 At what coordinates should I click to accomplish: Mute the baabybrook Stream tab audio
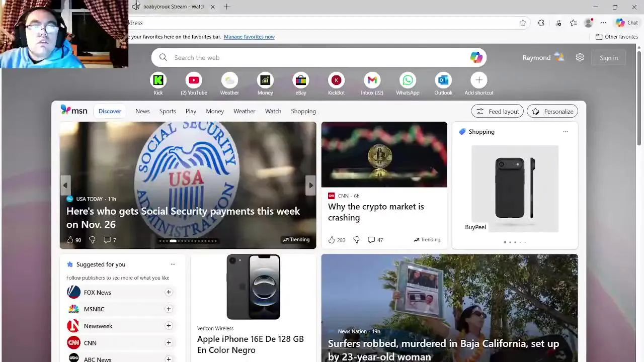pos(136,7)
